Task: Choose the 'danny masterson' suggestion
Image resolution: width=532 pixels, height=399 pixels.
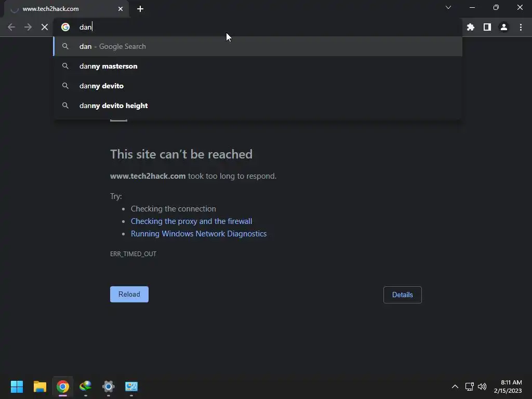Action: point(258,66)
